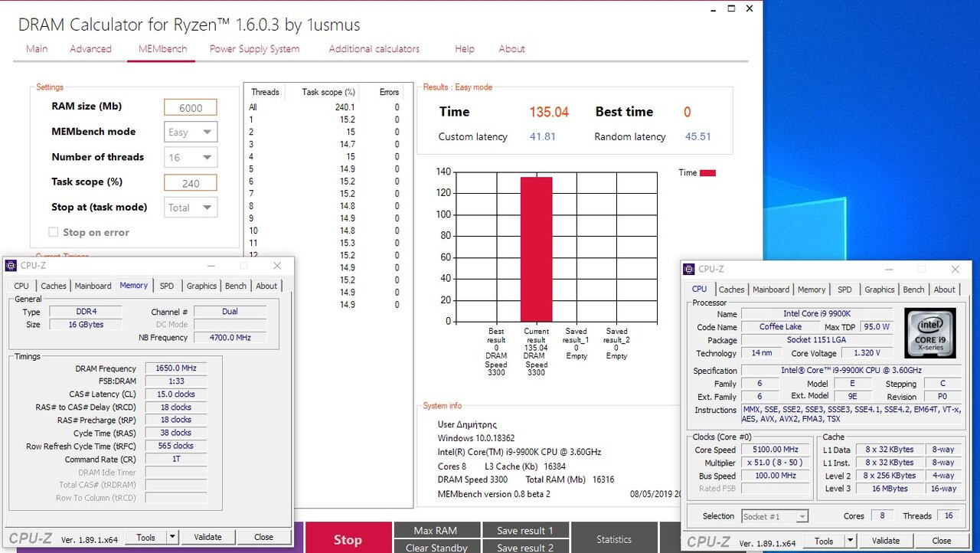Click the Core Voltage 1.320 V value

point(867,353)
